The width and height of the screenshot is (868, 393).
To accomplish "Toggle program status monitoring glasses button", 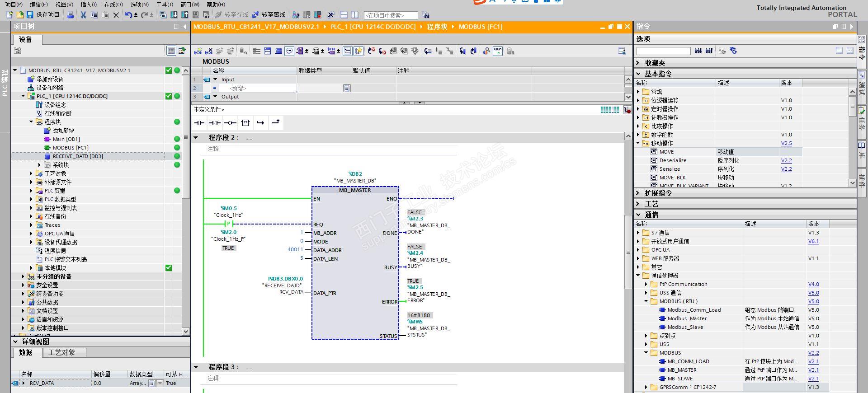I will (x=498, y=51).
